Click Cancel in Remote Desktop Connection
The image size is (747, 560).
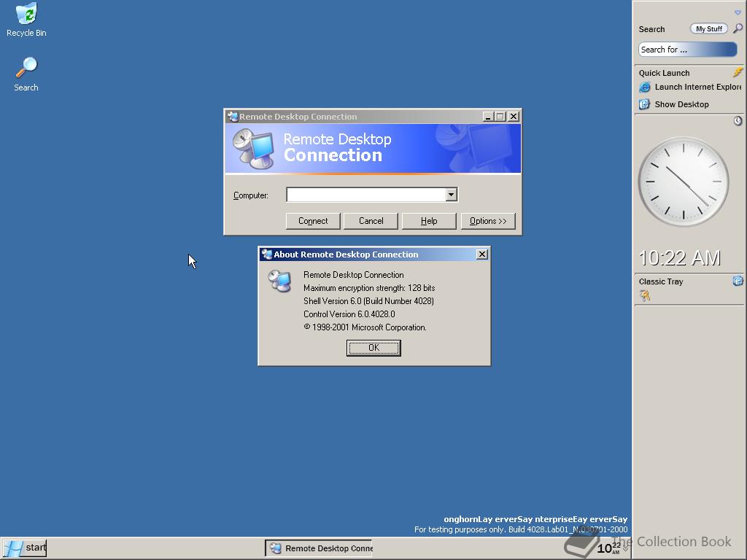click(371, 221)
